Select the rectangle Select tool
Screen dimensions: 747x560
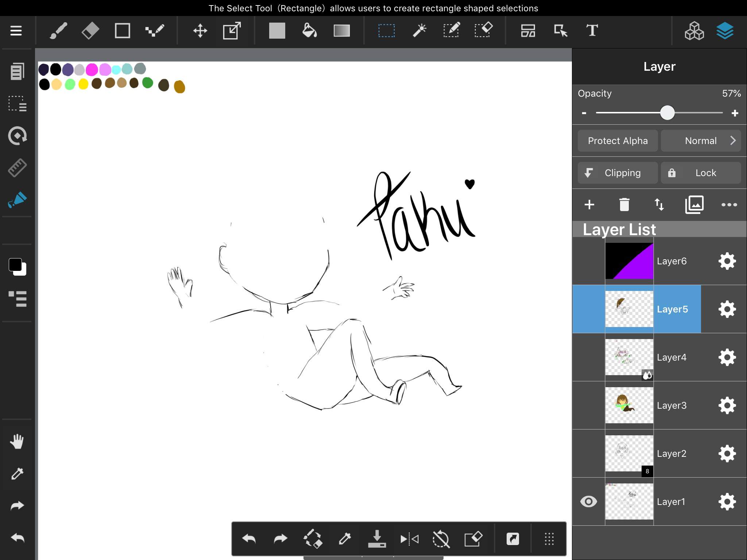386,31
